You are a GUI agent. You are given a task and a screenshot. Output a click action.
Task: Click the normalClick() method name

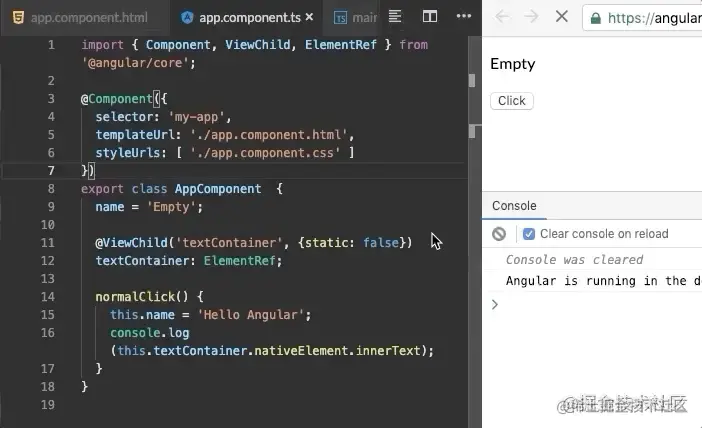135,297
